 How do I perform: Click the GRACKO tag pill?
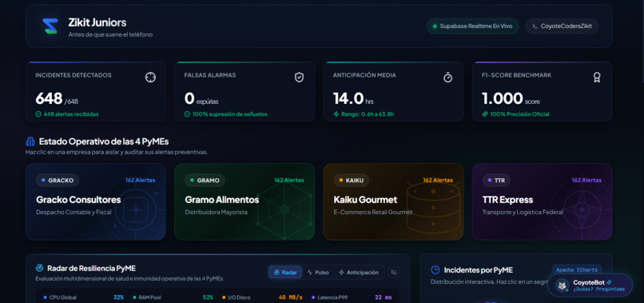[x=58, y=180]
